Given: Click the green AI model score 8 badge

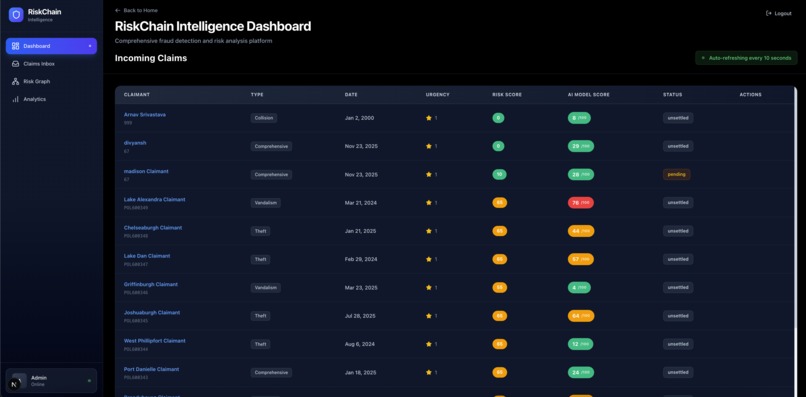Looking at the screenshot, I should (579, 118).
